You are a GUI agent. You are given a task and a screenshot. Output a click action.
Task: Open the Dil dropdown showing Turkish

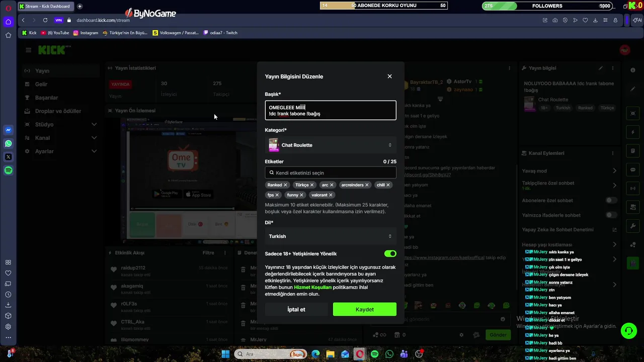pyautogui.click(x=331, y=236)
